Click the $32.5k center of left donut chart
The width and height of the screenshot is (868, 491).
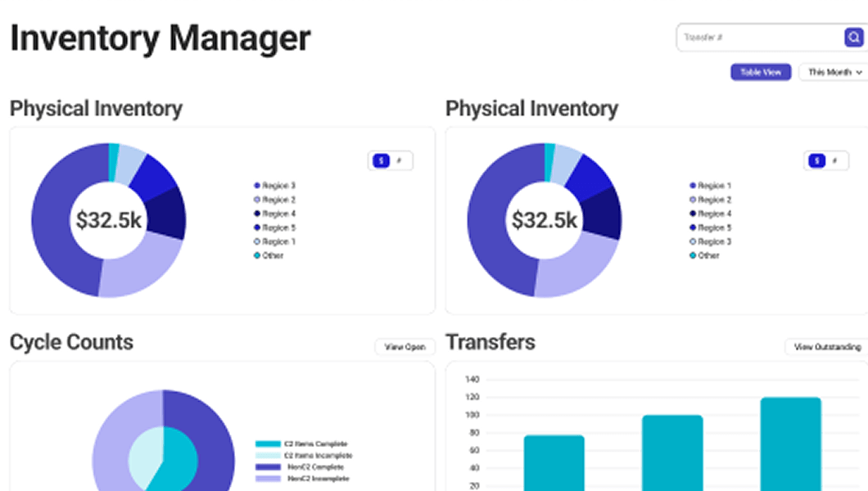[109, 220]
